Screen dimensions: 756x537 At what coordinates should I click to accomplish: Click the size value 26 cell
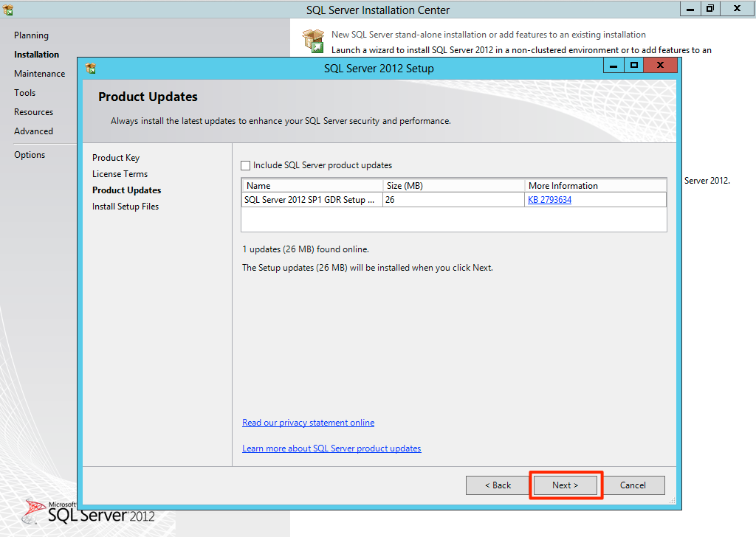[x=454, y=199]
